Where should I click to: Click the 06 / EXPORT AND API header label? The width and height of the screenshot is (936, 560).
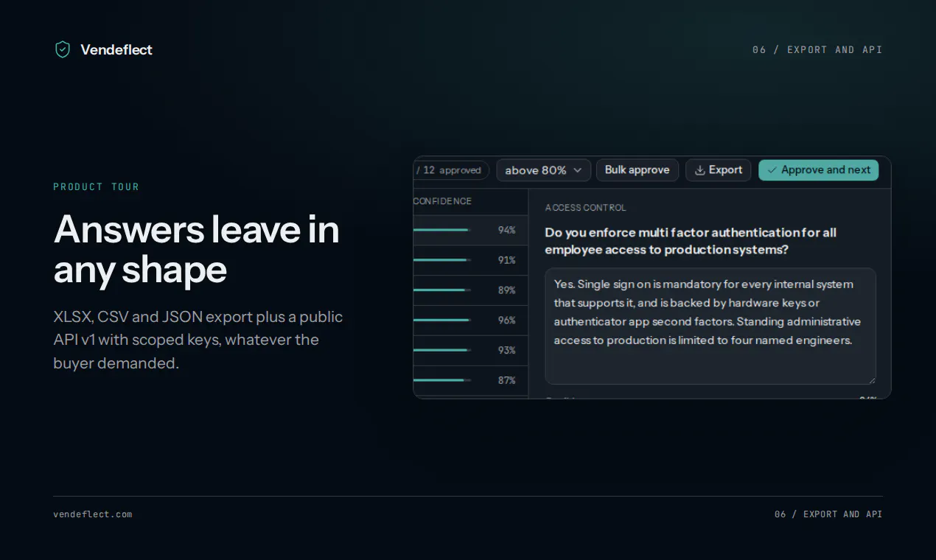817,50
